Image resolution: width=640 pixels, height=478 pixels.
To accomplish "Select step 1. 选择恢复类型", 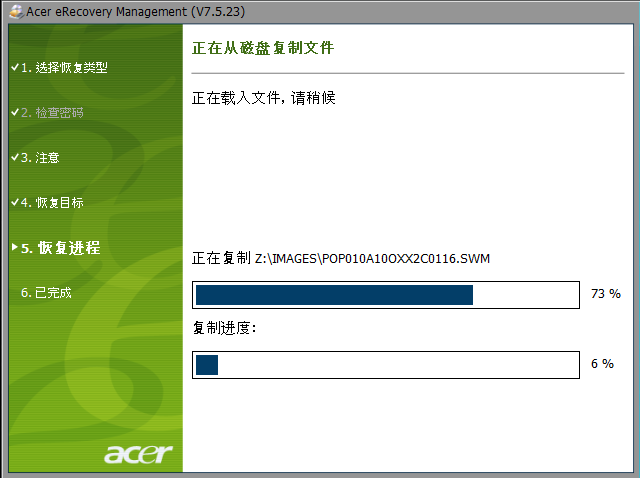I will (x=64, y=67).
